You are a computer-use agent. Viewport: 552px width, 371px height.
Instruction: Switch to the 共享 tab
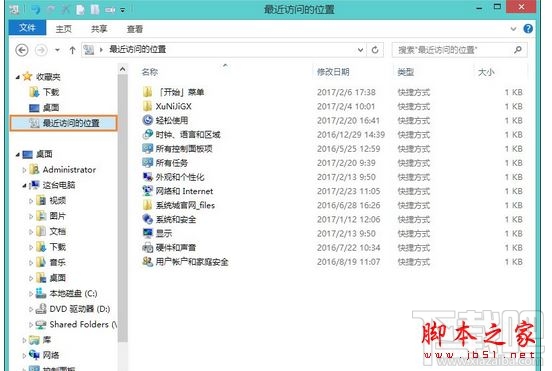pyautogui.click(x=99, y=29)
